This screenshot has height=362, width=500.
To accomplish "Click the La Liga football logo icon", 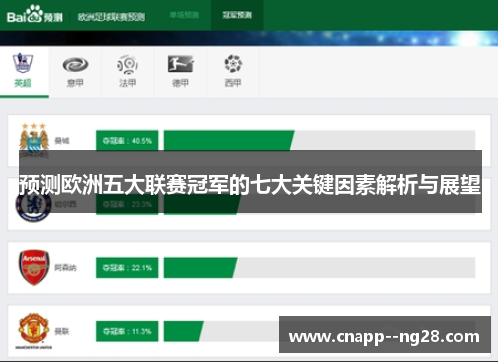I will (233, 64).
